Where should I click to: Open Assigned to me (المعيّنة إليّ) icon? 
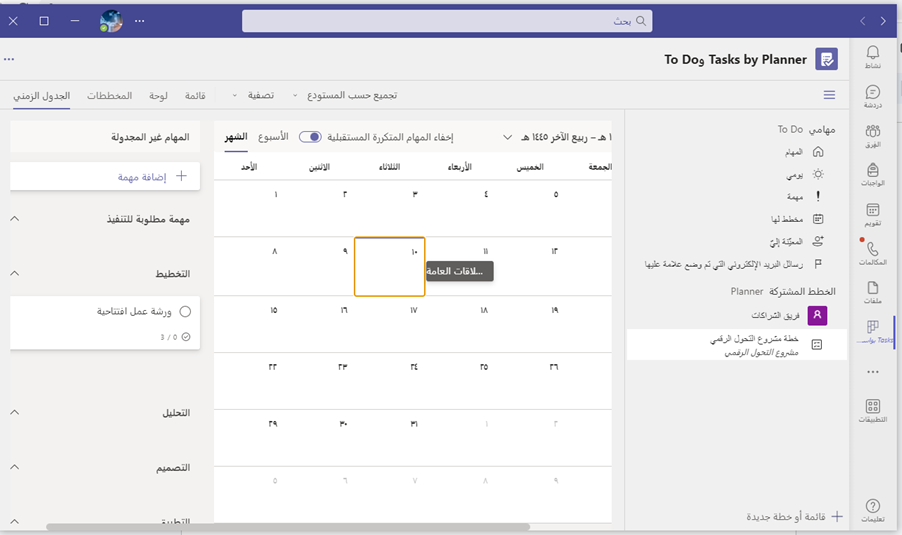pyautogui.click(x=818, y=242)
